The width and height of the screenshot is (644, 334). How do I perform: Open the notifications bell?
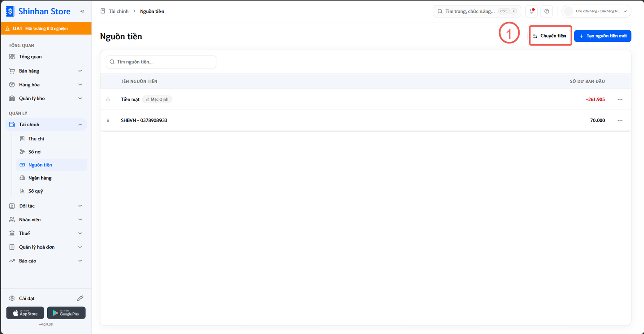point(532,11)
